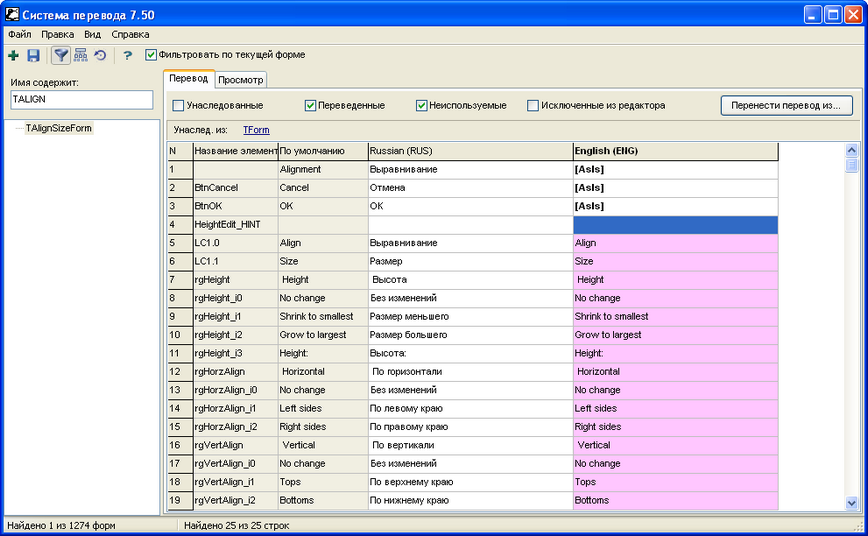
Task: Click the 'По умолчанию' column header
Action: coord(323,151)
